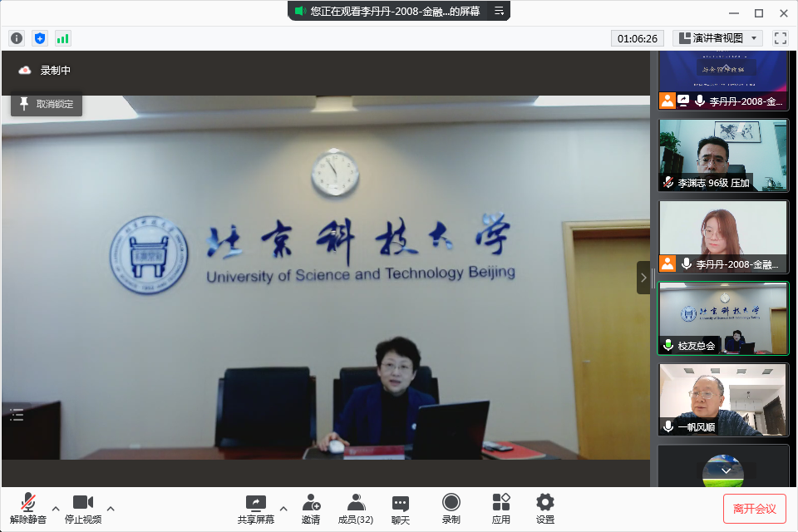The height and width of the screenshot is (532, 798).
Task: Expand share options arrow beside 共享屏幕
Action: [x=283, y=508]
